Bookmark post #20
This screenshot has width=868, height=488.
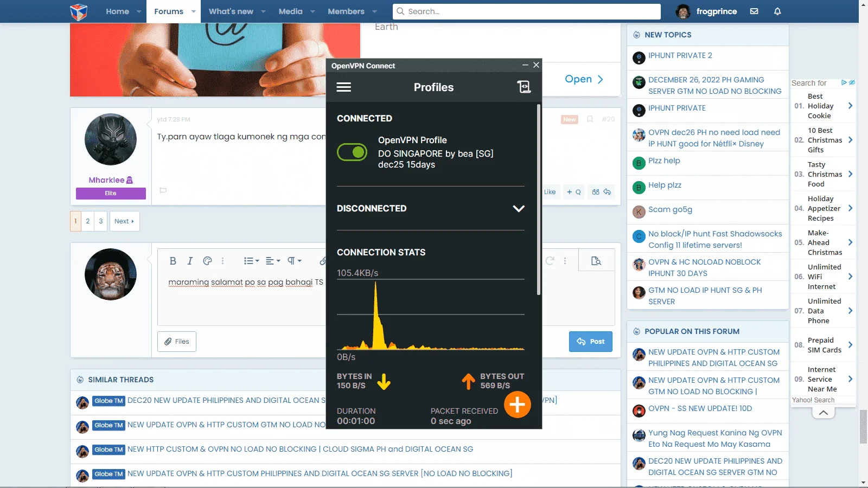(x=590, y=119)
